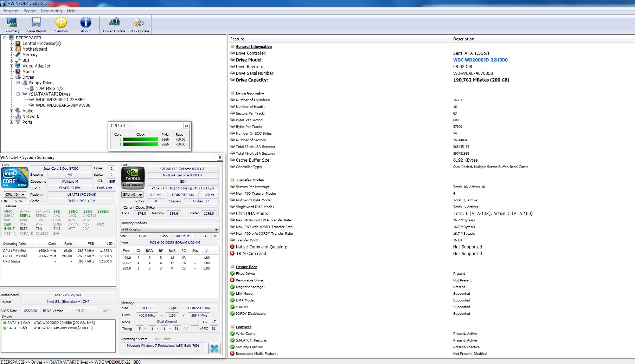Open the Monitoring menu
The image size is (635, 364).
51,11
